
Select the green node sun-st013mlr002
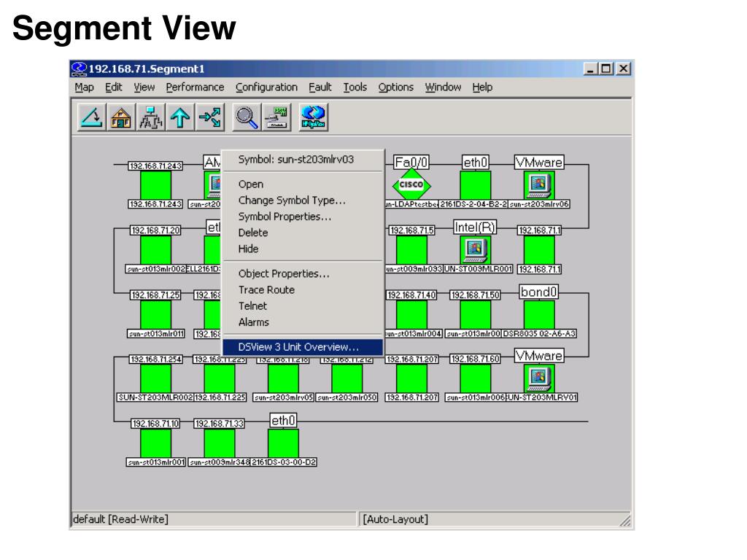click(x=155, y=249)
